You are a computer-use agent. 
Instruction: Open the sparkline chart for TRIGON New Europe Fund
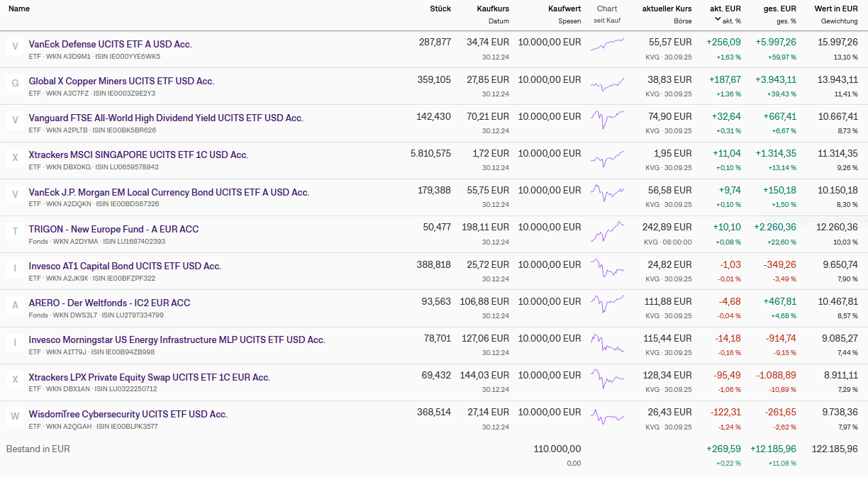click(607, 229)
